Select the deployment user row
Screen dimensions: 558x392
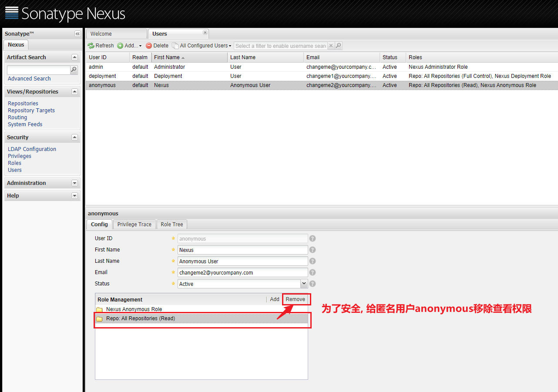click(x=322, y=76)
